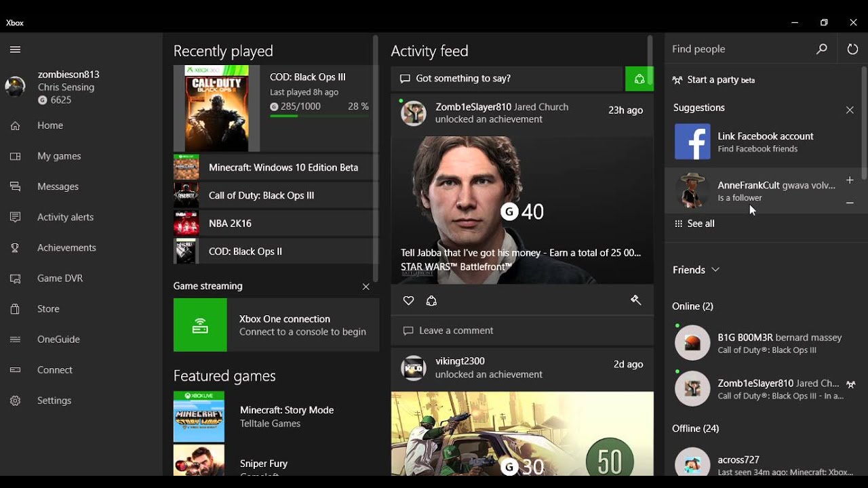
Task: Click the Connect console icon
Action: coord(15,370)
